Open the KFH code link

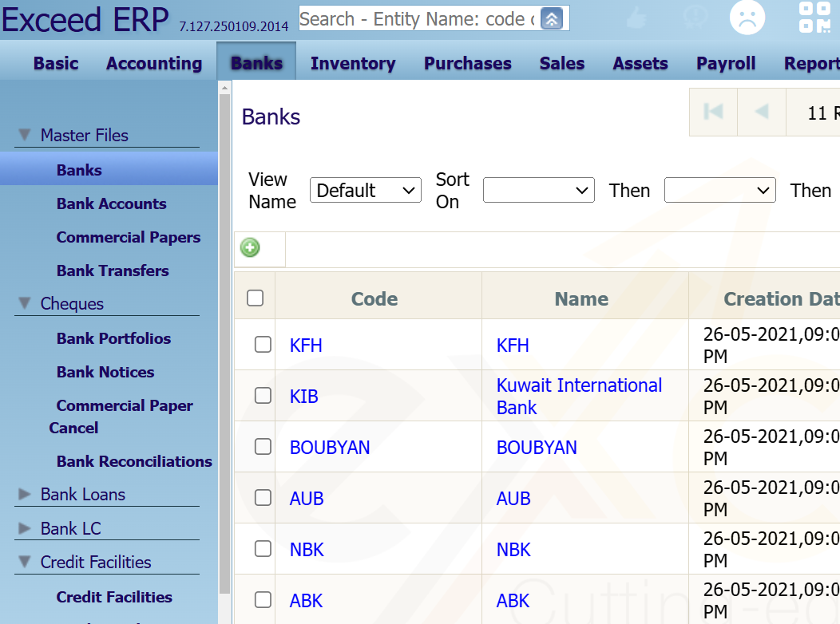pyautogui.click(x=306, y=346)
